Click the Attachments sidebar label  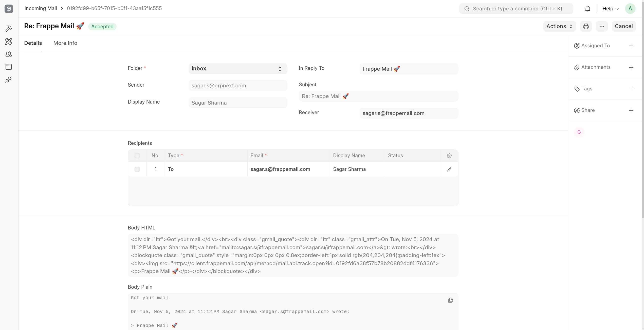(x=596, y=67)
